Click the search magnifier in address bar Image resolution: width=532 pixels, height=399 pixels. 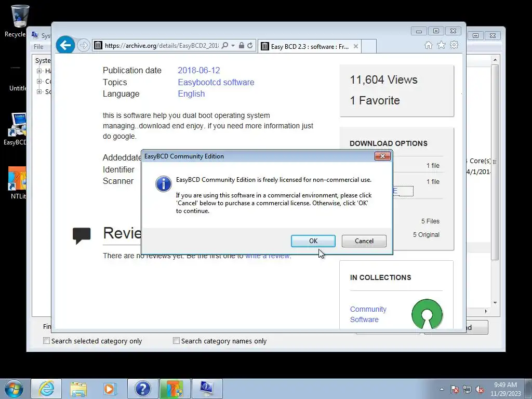(224, 46)
